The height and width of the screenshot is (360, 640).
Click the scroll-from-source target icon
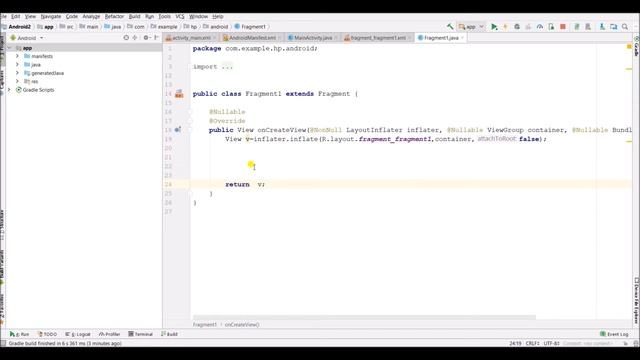126,38
